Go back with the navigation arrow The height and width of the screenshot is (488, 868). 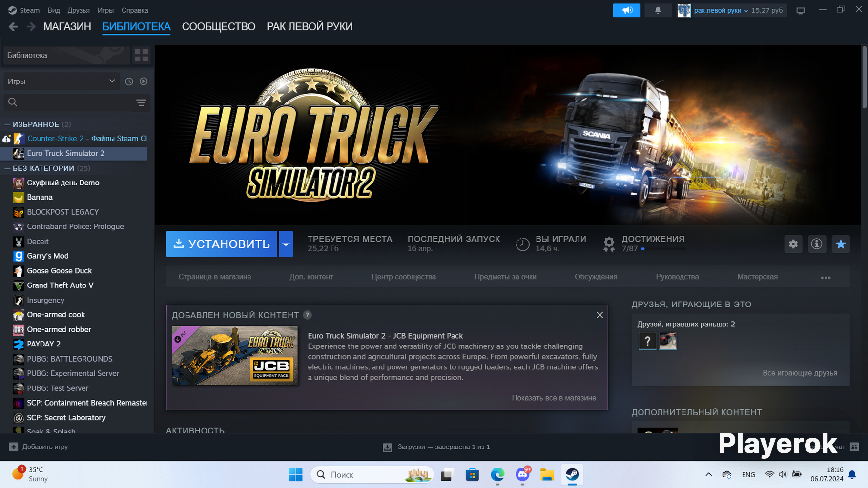coord(13,27)
